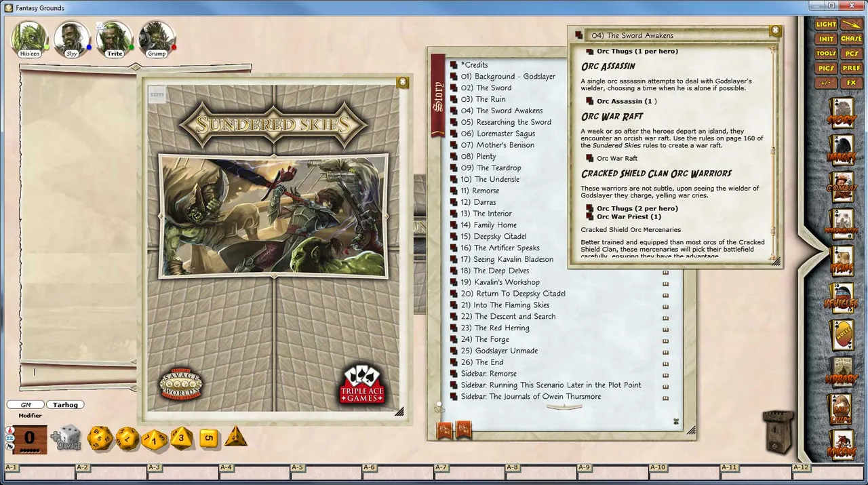Image resolution: width=868 pixels, height=485 pixels.
Task: Click the +/- sidebar button
Action: point(826,83)
